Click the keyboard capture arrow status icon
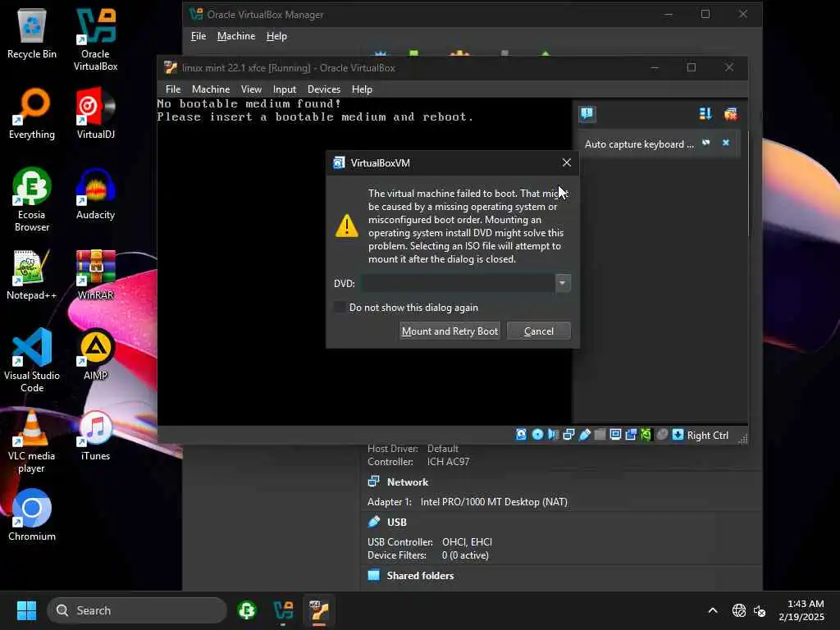The height and width of the screenshot is (630, 840). click(x=678, y=435)
